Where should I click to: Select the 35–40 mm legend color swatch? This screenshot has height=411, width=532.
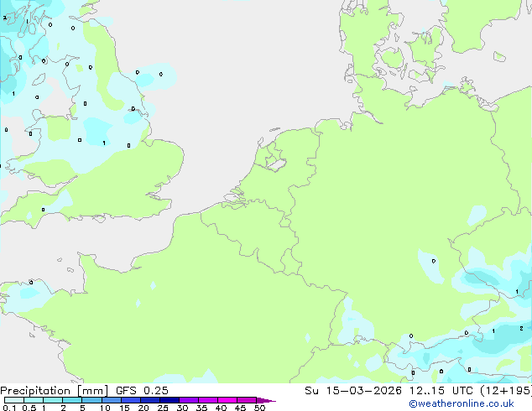207,400
